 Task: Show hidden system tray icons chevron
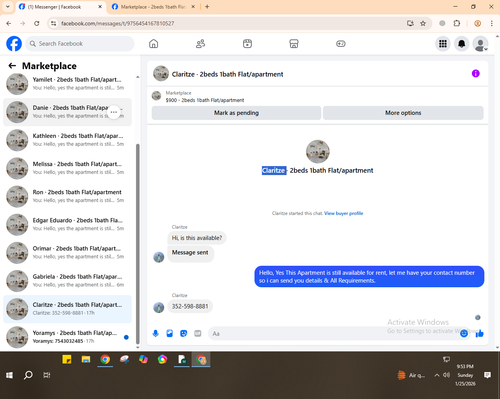pyautogui.click(x=437, y=375)
